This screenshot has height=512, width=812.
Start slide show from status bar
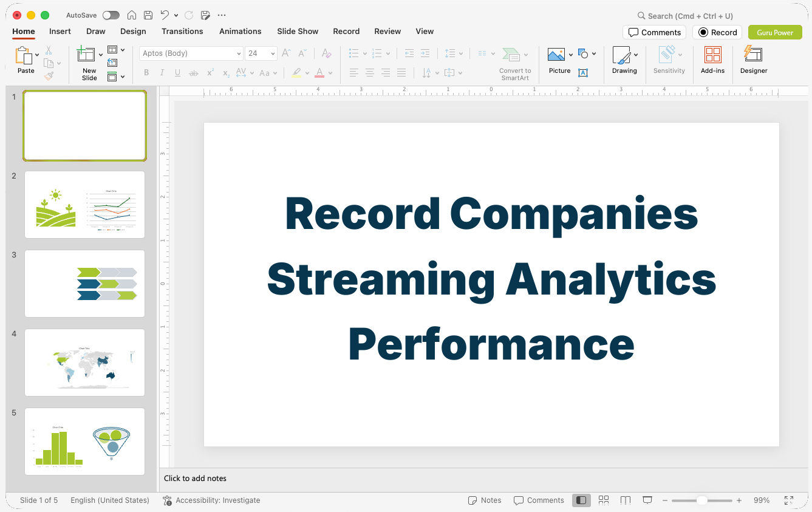point(647,500)
